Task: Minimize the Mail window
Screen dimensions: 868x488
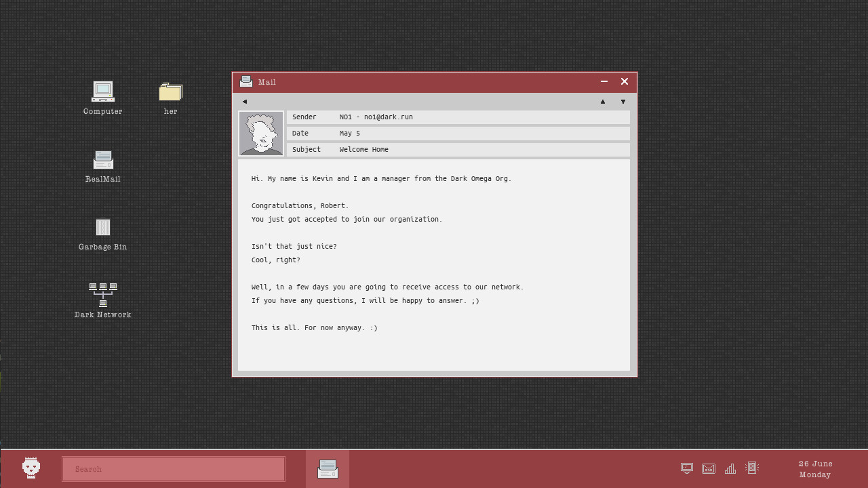Action: point(604,81)
